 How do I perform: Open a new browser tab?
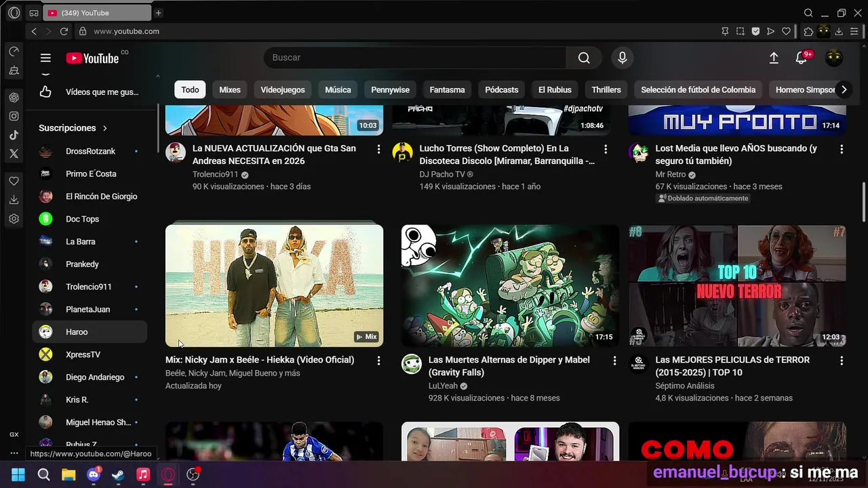tap(158, 13)
